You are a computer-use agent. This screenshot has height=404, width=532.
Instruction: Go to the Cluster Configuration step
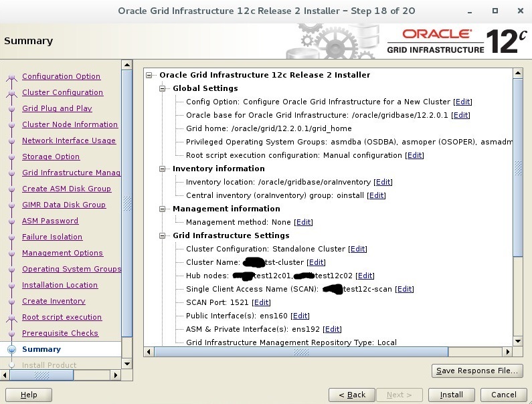click(62, 92)
